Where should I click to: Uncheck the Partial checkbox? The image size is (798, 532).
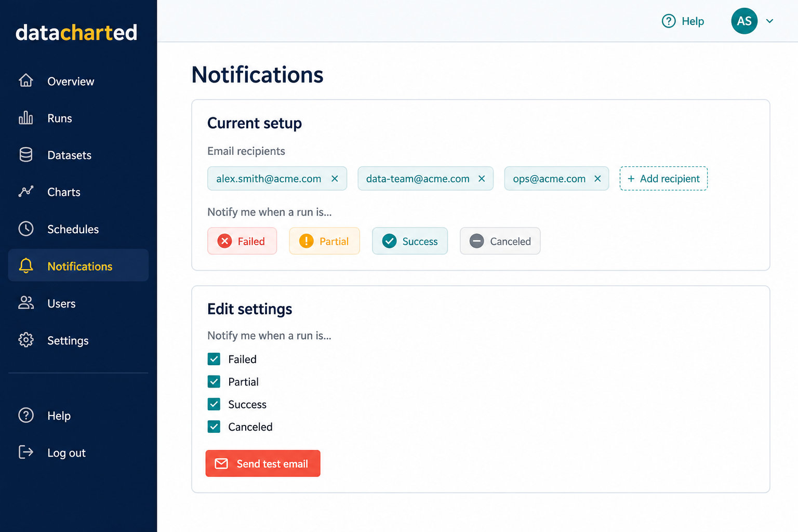pyautogui.click(x=214, y=382)
